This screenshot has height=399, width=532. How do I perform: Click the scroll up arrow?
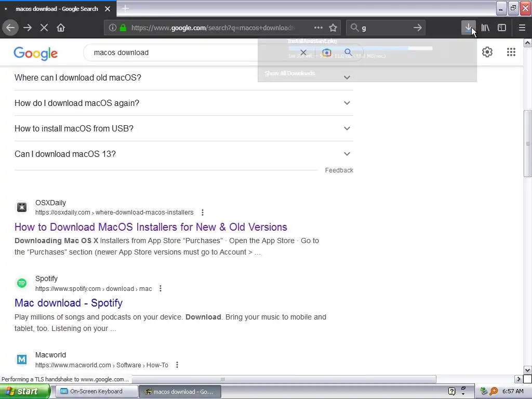(527, 43)
